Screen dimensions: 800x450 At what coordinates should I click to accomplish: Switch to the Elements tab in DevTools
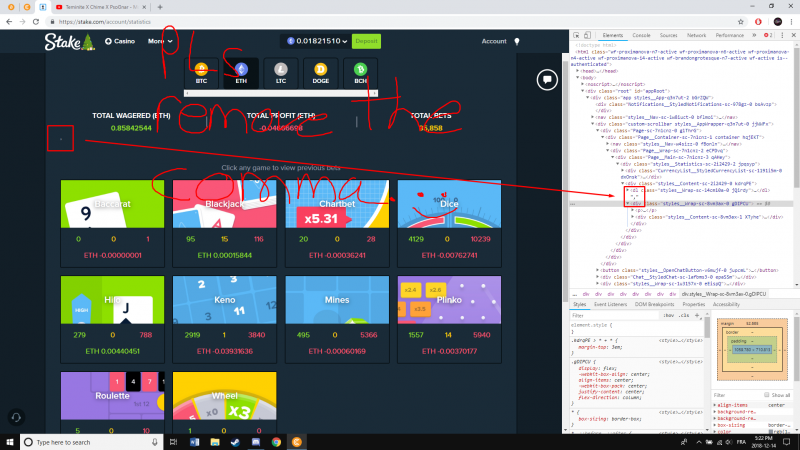tap(612, 35)
